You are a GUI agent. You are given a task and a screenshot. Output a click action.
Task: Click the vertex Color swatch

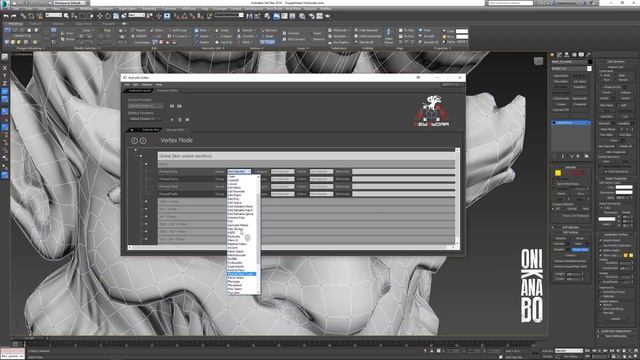pos(624,188)
